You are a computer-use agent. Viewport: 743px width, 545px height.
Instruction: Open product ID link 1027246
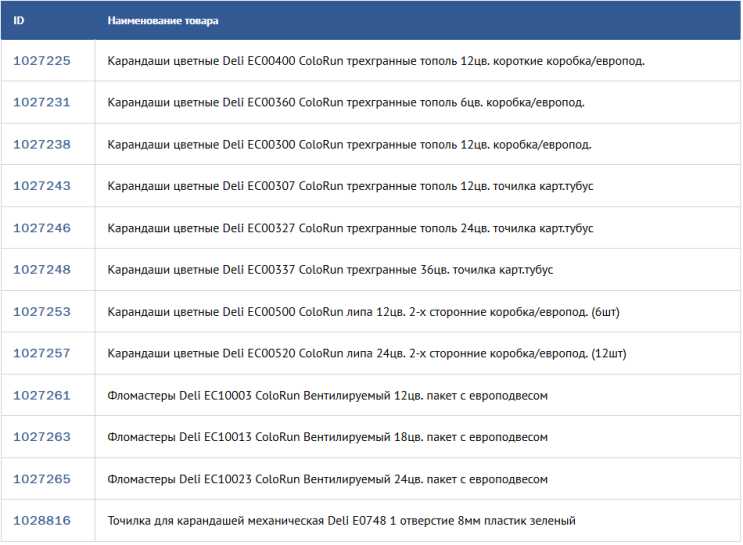[42, 228]
